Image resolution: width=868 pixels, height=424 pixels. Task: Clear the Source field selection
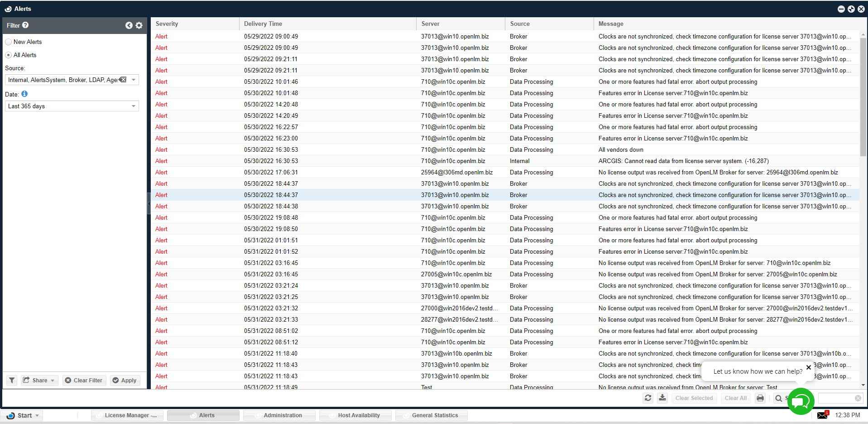click(123, 80)
